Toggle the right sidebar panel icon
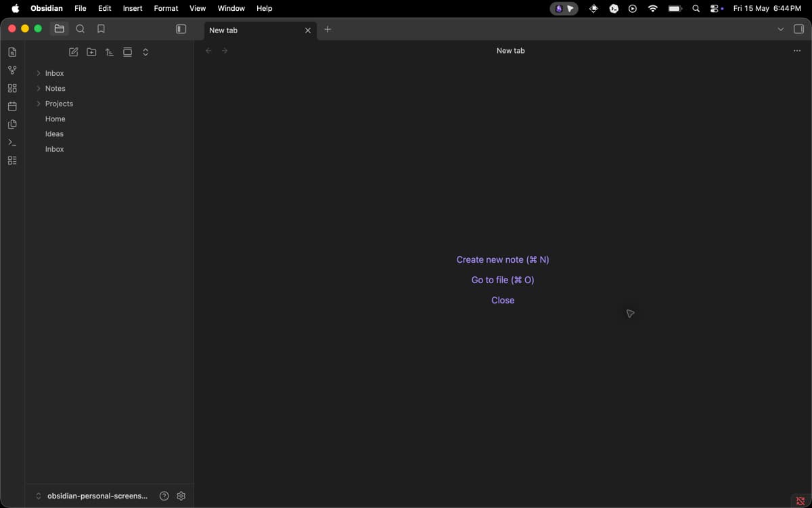This screenshot has width=812, height=508. pyautogui.click(x=798, y=29)
